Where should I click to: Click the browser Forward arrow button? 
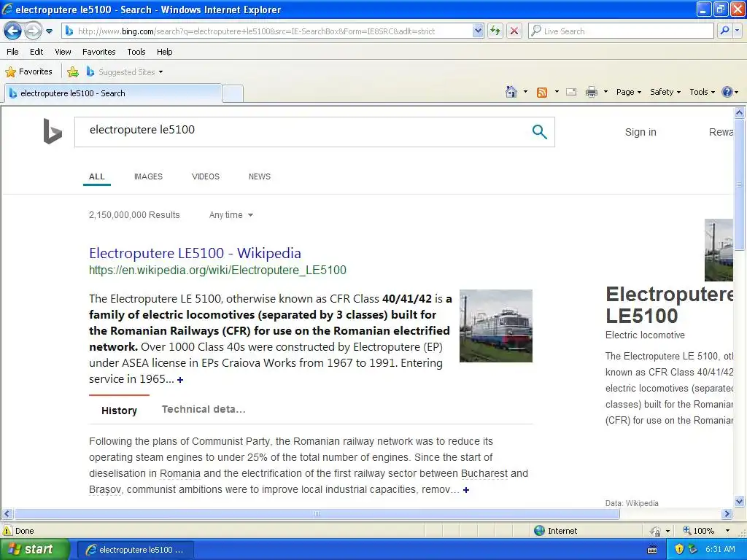(32, 31)
